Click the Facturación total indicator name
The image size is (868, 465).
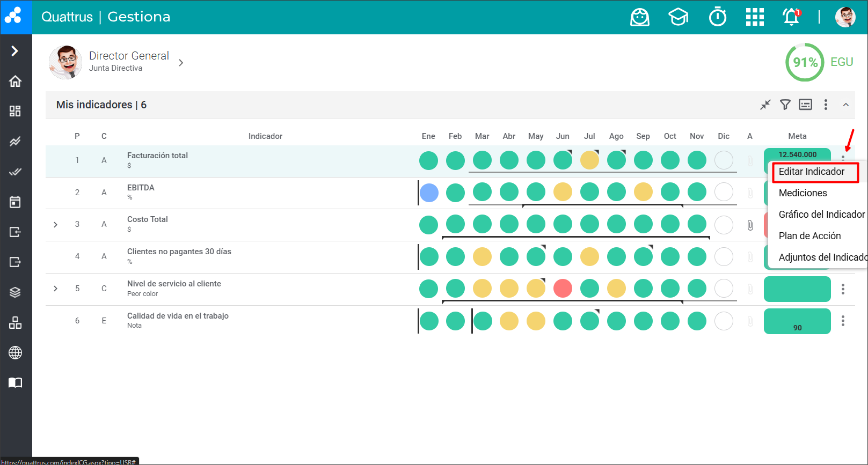tap(157, 156)
